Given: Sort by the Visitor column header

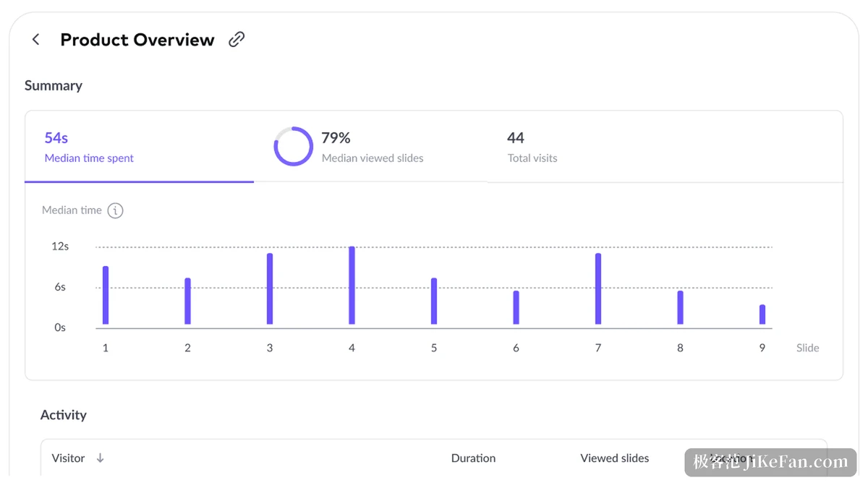Looking at the screenshot, I should 68,458.
